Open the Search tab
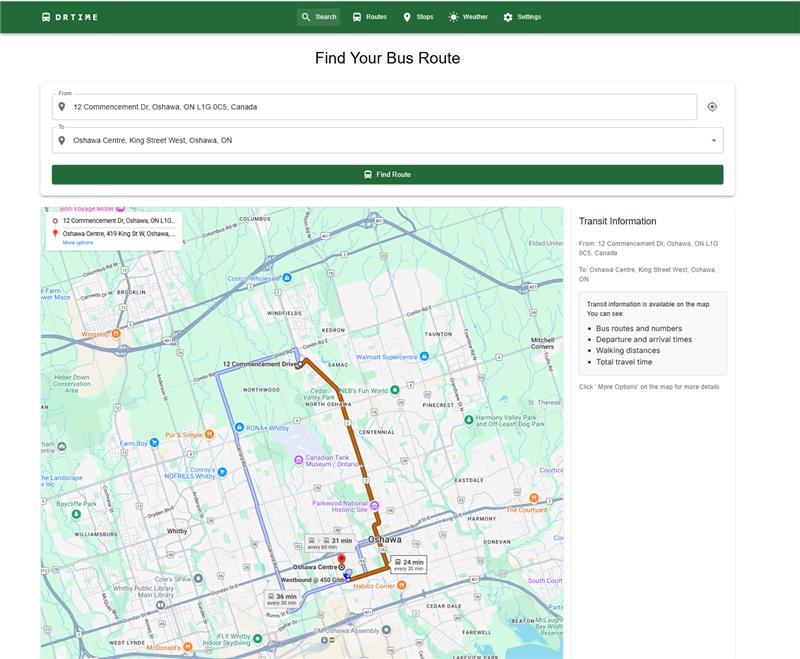The width and height of the screenshot is (800, 659). 319,17
